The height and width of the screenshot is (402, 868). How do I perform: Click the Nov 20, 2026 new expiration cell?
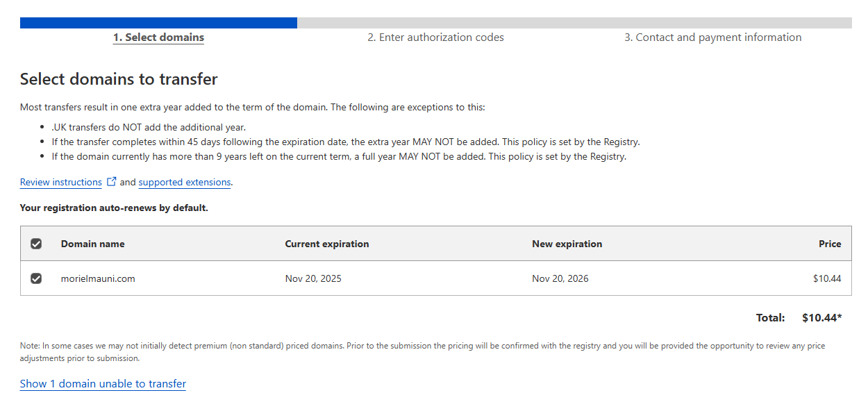(560, 278)
